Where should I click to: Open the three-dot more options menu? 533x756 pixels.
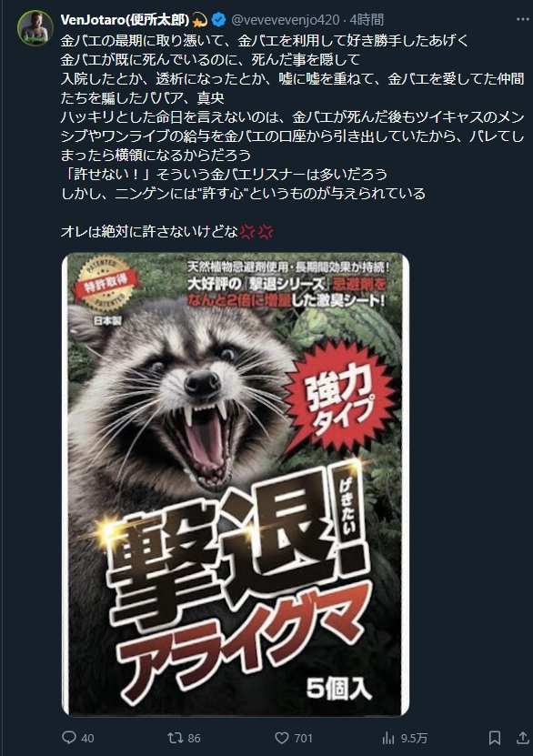coord(523,19)
